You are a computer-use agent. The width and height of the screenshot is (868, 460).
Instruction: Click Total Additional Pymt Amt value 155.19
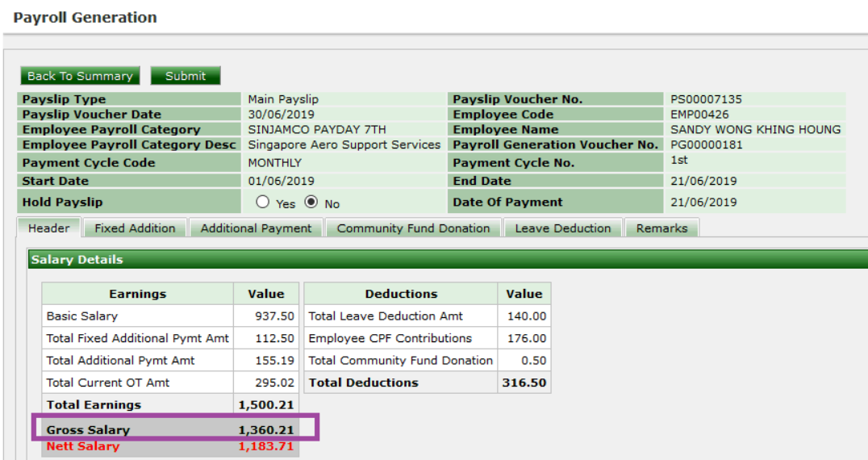click(274, 361)
